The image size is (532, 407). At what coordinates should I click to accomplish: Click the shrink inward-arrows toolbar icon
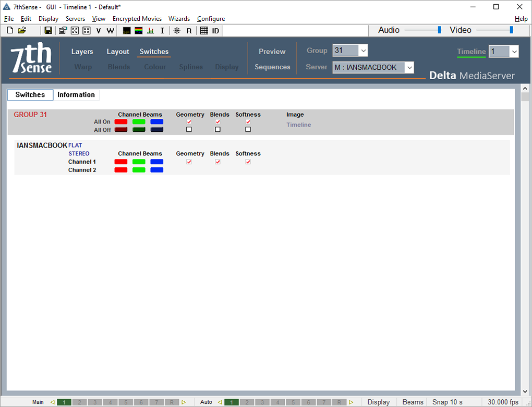pyautogui.click(x=87, y=31)
